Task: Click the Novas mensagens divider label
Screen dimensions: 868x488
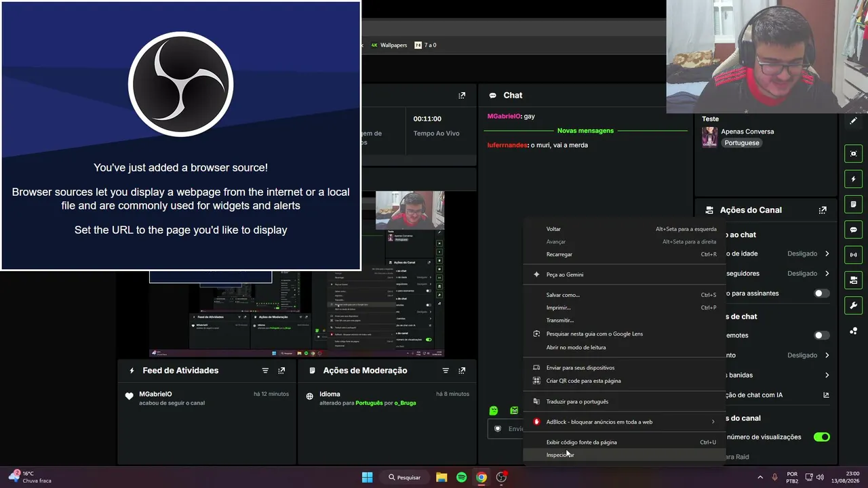Action: point(585,131)
